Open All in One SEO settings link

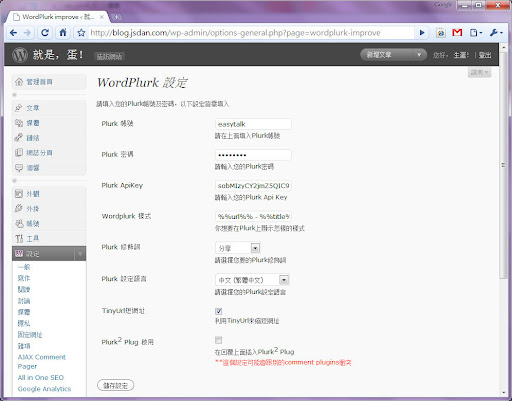pos(41,377)
